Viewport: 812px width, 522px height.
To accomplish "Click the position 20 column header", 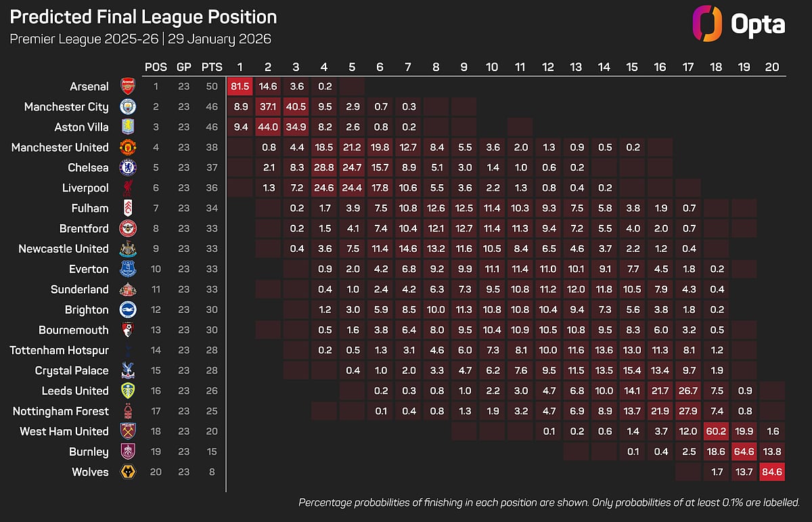I will 771,67.
